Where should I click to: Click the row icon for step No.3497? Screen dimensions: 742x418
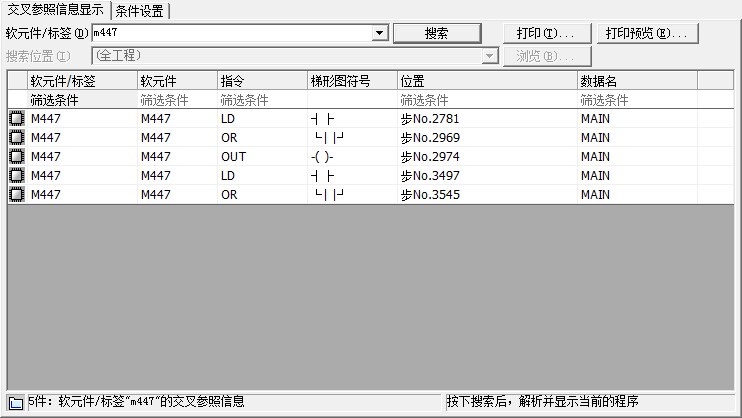(16, 176)
